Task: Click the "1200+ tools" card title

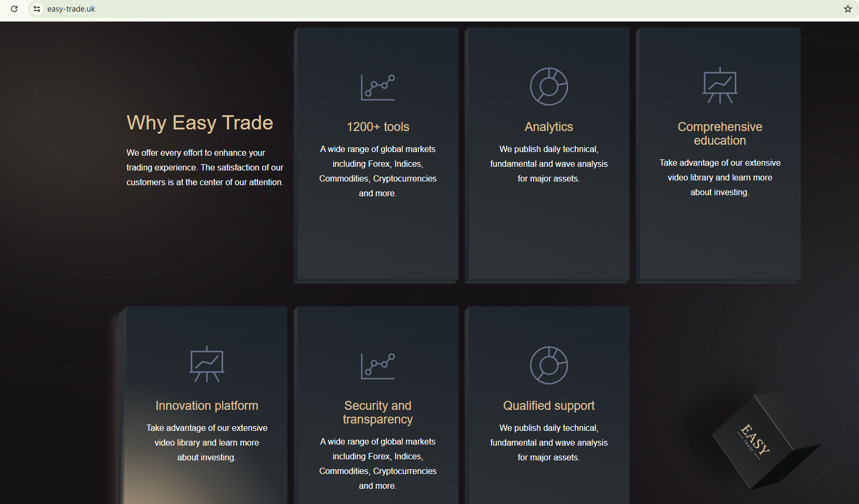Action: tap(378, 127)
